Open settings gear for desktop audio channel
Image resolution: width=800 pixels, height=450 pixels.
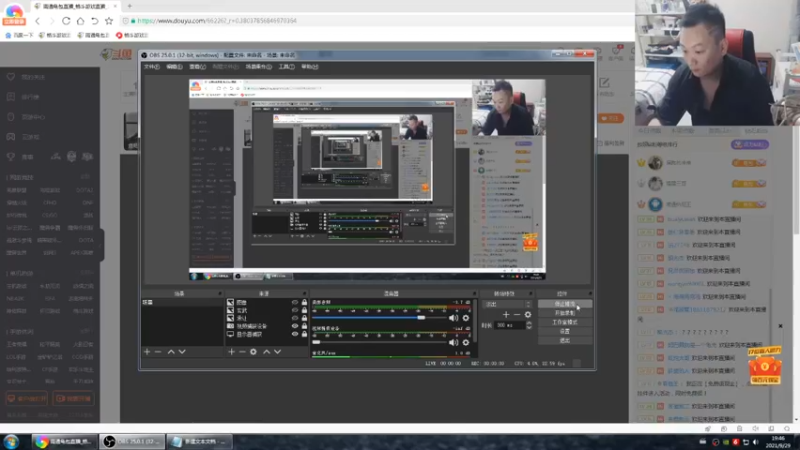[466, 318]
